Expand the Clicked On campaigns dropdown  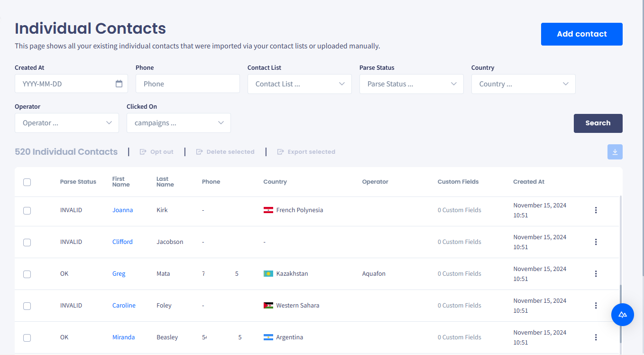click(179, 123)
